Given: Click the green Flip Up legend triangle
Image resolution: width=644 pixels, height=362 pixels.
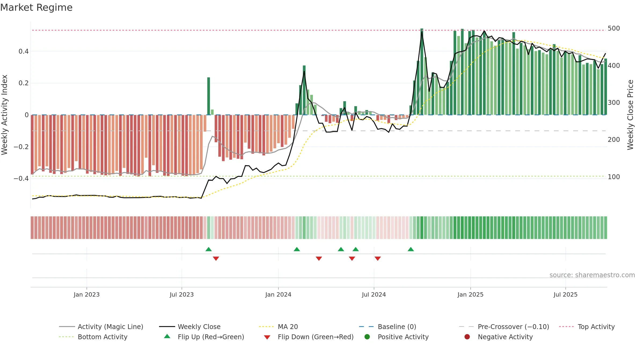Looking at the screenshot, I should tap(167, 336).
